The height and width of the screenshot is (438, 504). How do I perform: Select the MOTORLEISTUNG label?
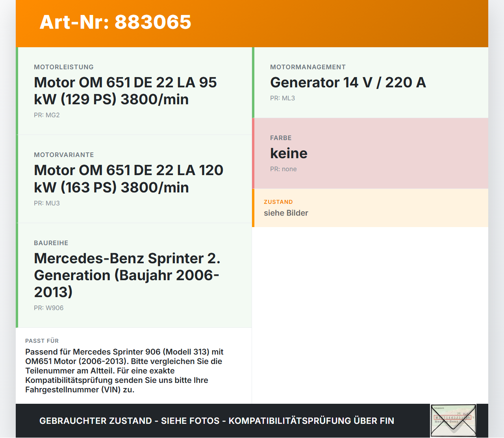click(x=64, y=67)
